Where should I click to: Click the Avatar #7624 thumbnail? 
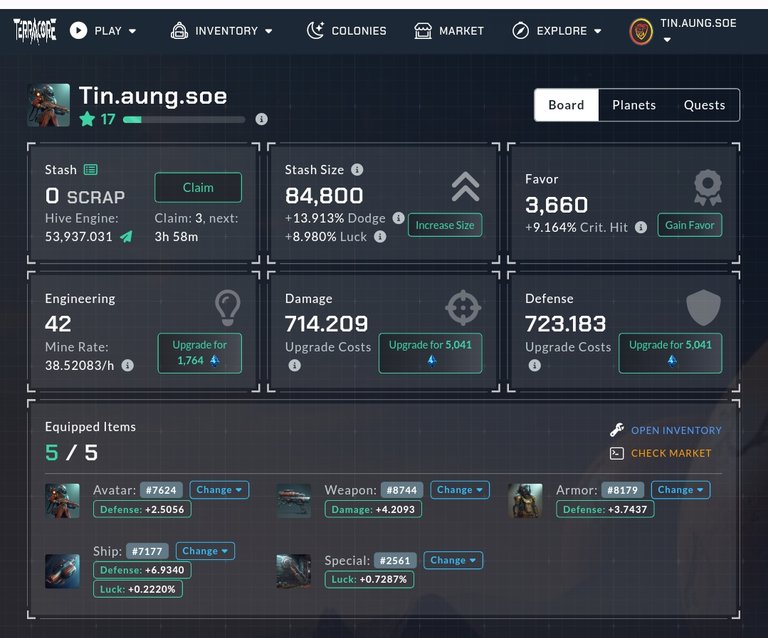pyautogui.click(x=62, y=500)
